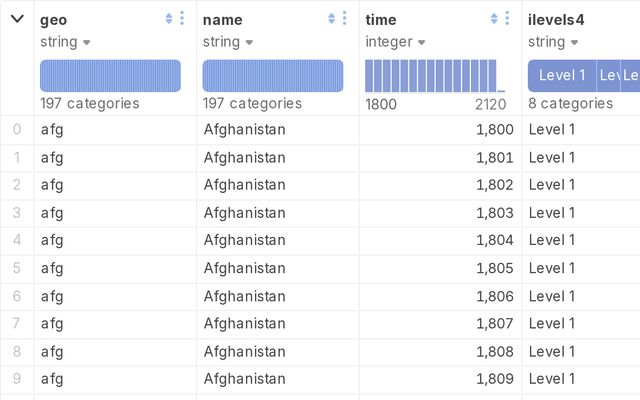Sort the geo column
Image resolution: width=640 pixels, height=400 pixels.
coord(169,18)
